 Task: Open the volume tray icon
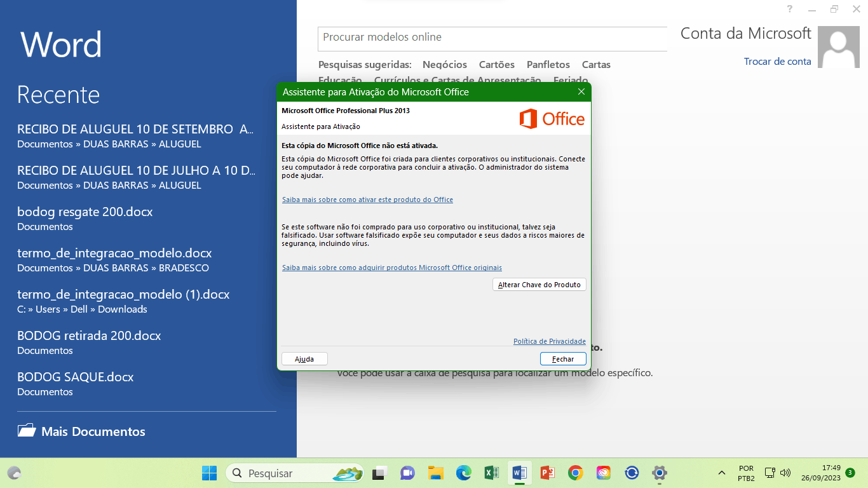tap(785, 473)
